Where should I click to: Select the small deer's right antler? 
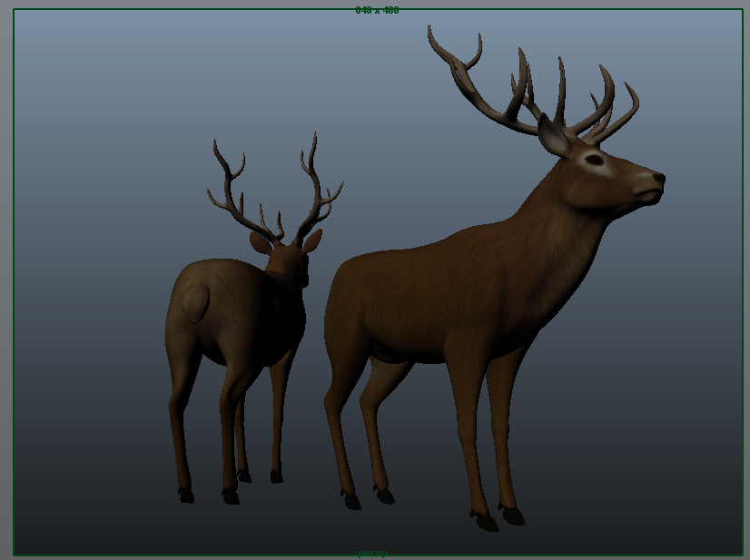coord(314,186)
